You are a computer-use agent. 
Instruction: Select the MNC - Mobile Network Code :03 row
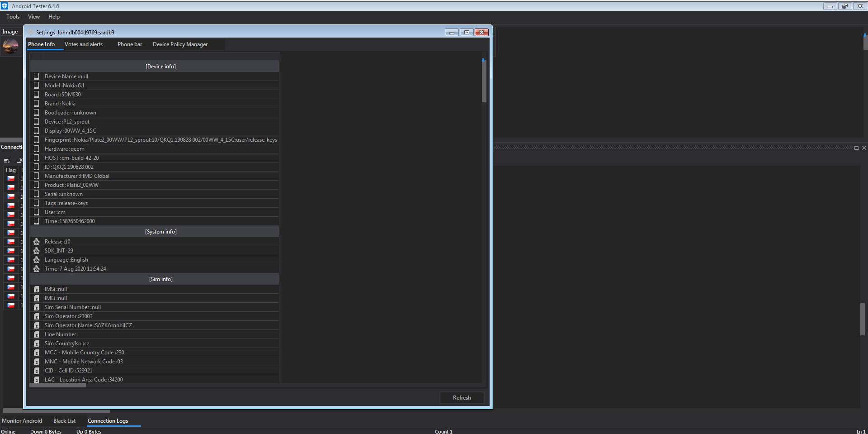[154, 362]
